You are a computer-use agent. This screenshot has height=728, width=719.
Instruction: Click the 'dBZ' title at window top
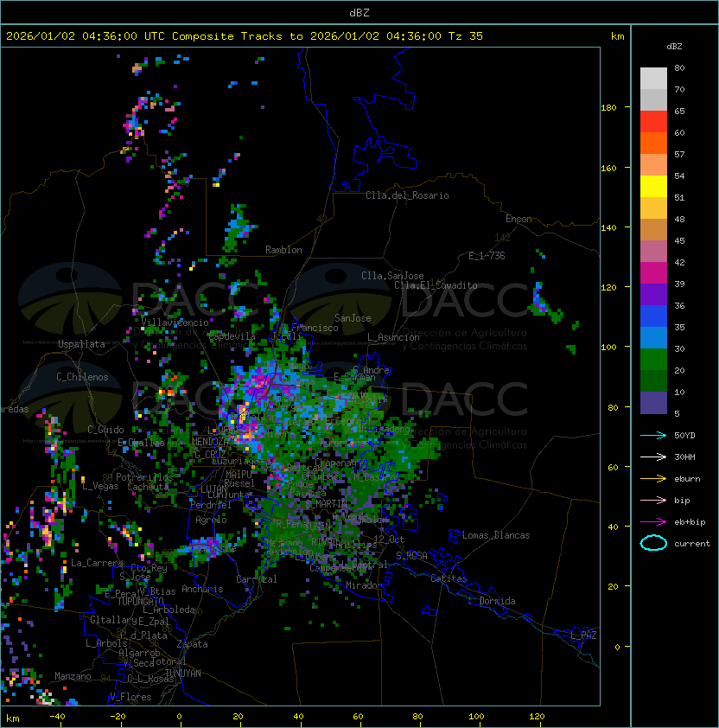(x=359, y=12)
